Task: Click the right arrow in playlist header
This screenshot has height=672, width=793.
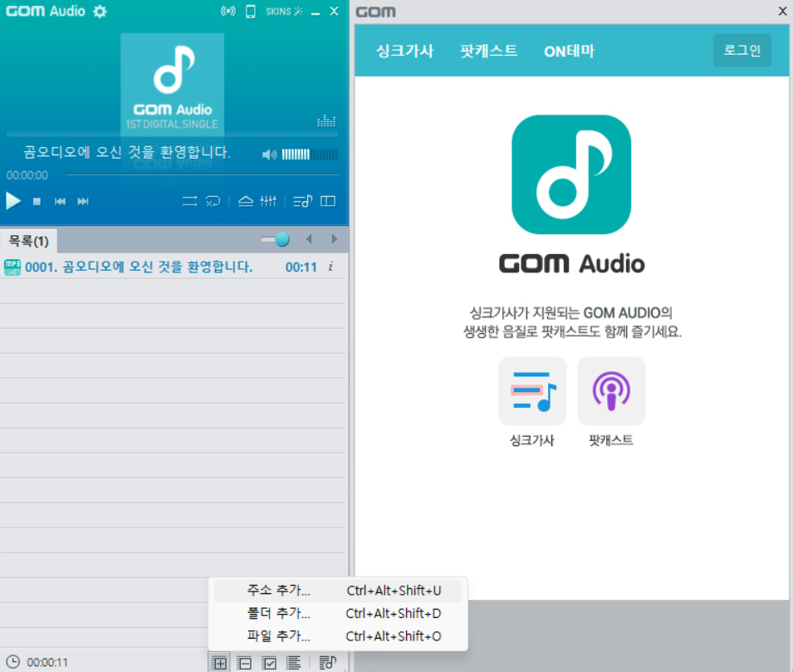Action: point(334,239)
